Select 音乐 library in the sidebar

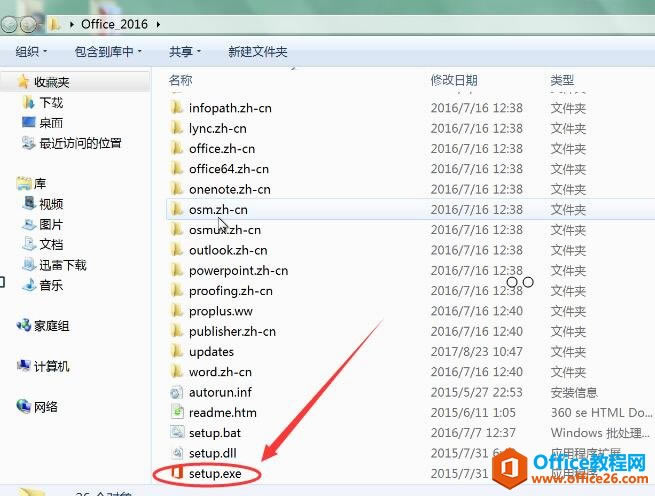coord(51,285)
